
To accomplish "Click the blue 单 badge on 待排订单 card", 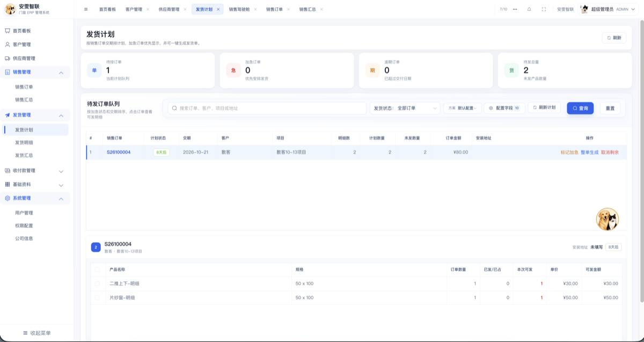I will click(94, 70).
